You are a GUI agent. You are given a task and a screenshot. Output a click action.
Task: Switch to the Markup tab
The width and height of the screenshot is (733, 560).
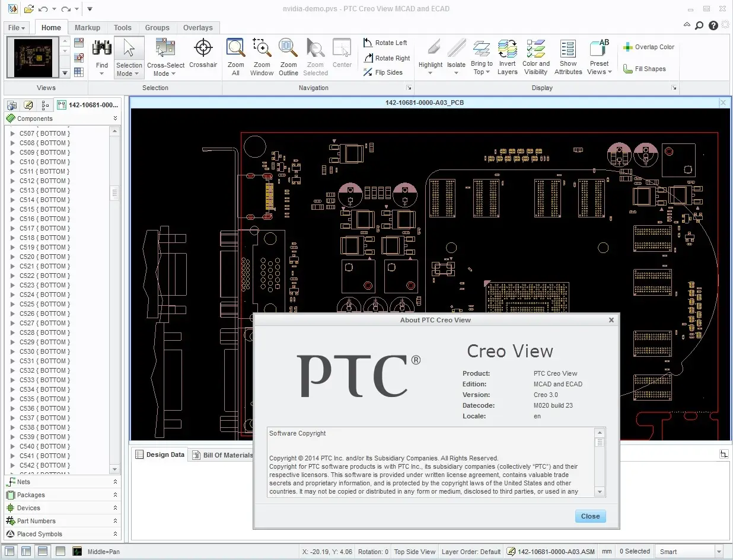[87, 28]
